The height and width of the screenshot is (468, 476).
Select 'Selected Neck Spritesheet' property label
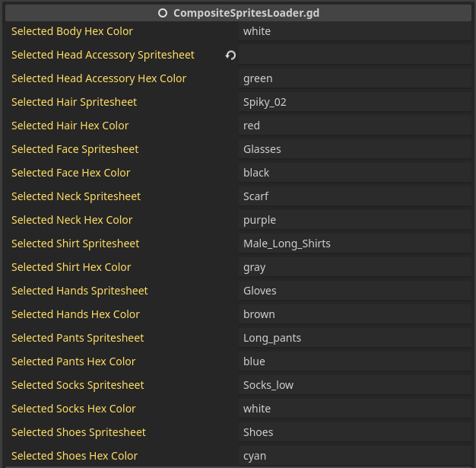tap(76, 196)
